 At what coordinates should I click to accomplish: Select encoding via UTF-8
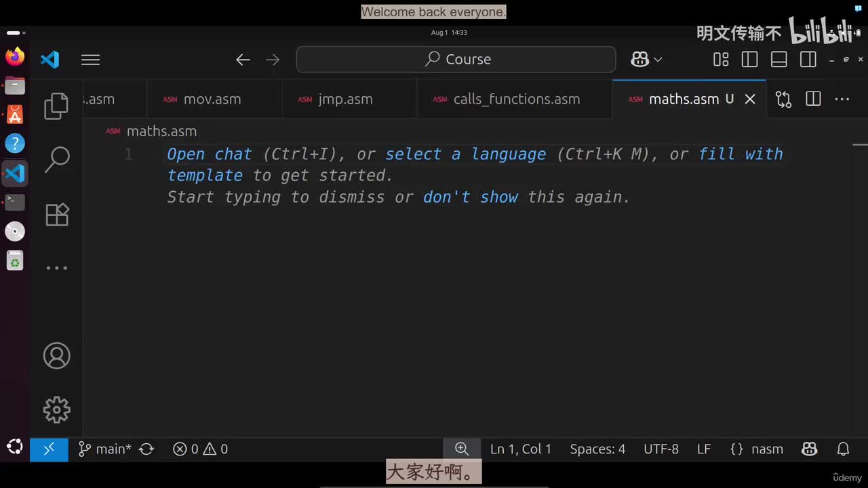(x=661, y=449)
